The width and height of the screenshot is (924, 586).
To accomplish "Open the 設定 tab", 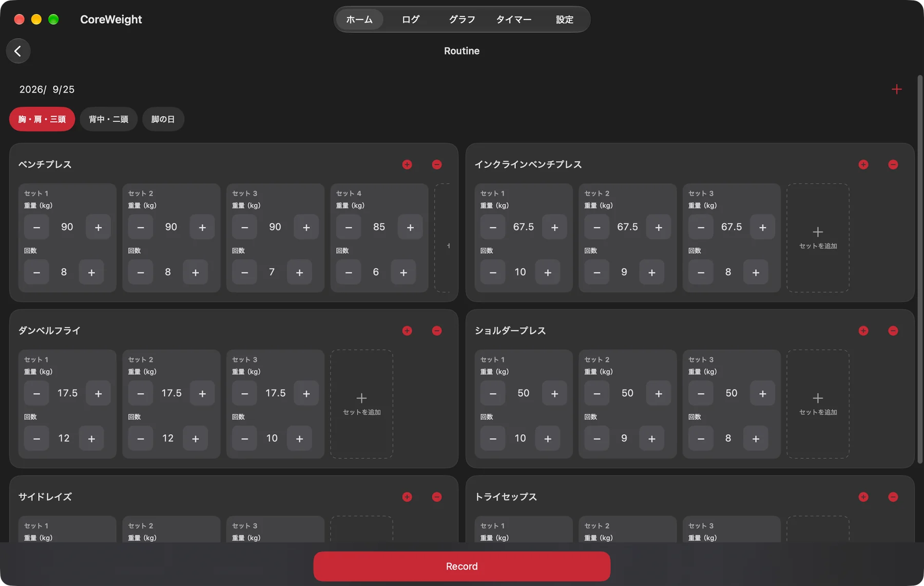I will 565,19.
